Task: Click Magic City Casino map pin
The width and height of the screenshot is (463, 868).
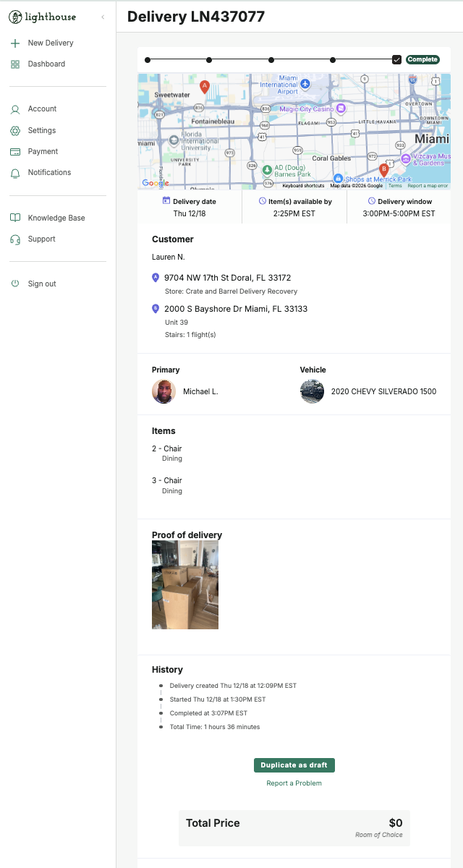Action: (x=341, y=109)
